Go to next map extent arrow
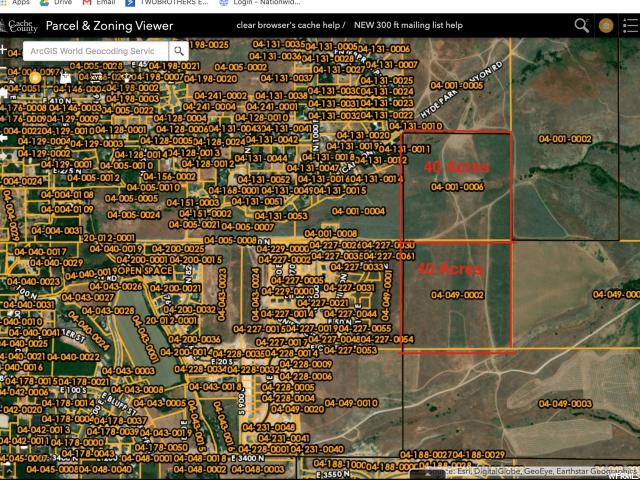 (3, 155)
